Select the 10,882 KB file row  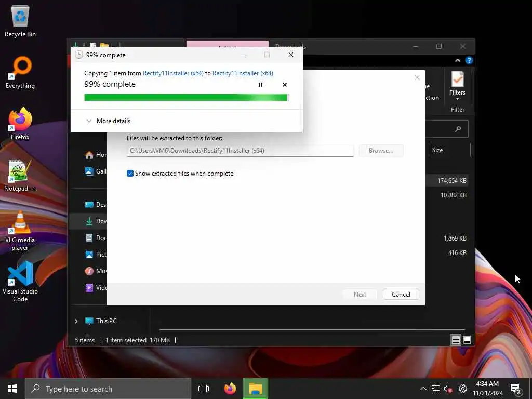pos(453,195)
